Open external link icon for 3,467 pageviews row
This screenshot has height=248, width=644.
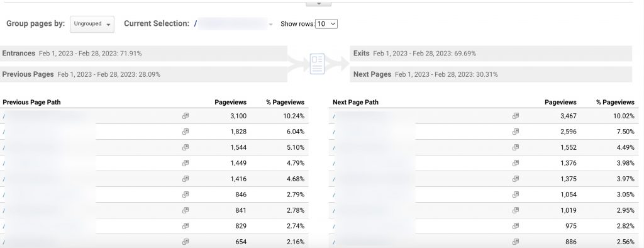[x=516, y=116]
